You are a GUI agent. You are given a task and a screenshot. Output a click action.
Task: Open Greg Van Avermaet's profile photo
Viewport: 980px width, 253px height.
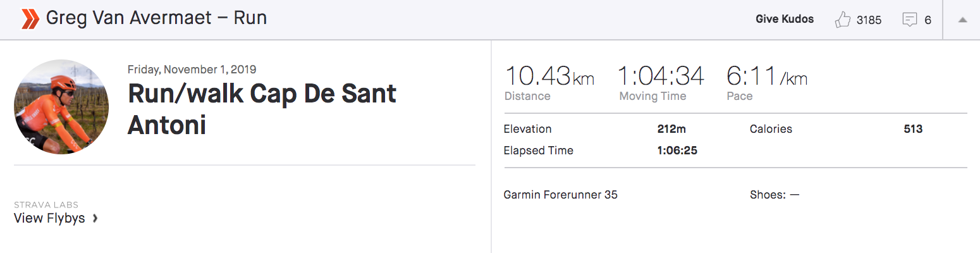click(61, 108)
